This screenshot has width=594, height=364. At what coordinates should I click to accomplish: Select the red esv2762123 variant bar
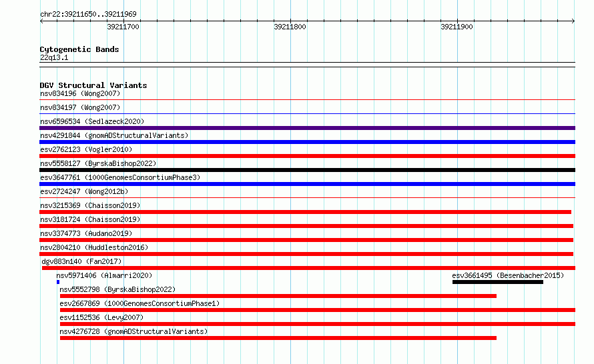[307, 156]
